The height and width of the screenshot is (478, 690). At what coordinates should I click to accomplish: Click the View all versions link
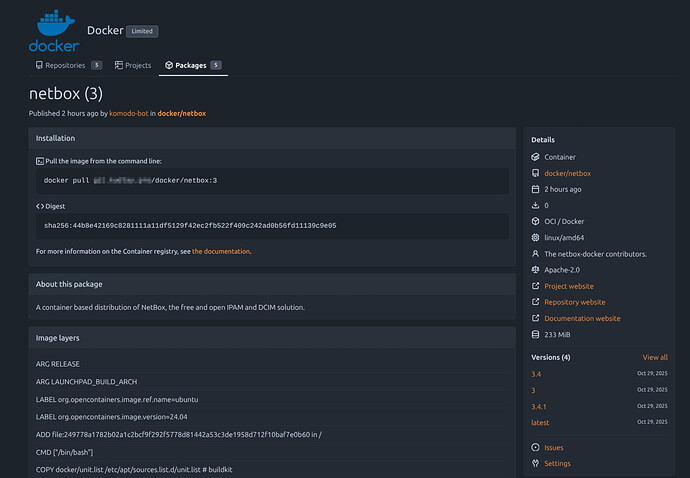655,357
